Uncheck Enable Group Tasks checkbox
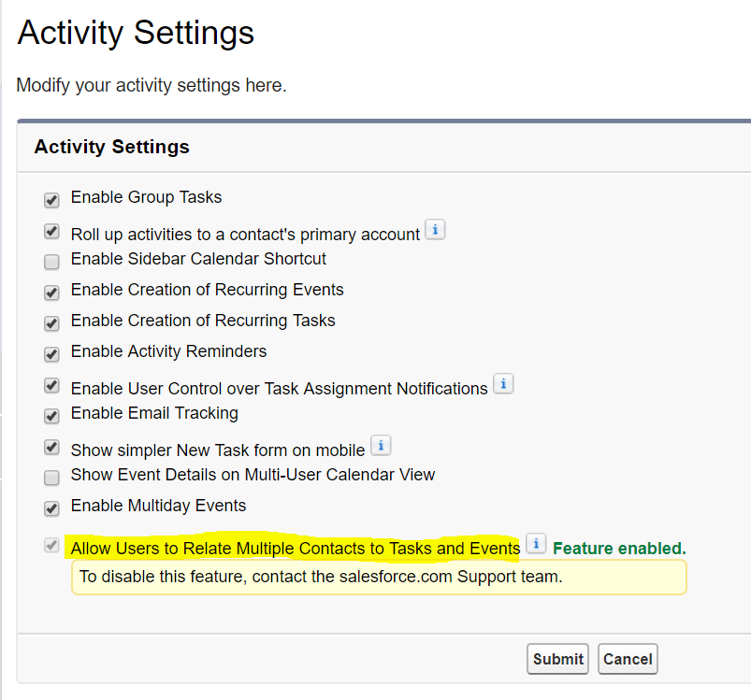This screenshot has height=700, width=751. point(51,200)
